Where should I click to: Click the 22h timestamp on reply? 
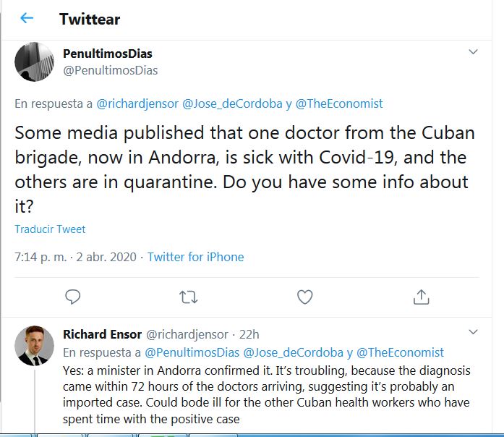point(248,334)
